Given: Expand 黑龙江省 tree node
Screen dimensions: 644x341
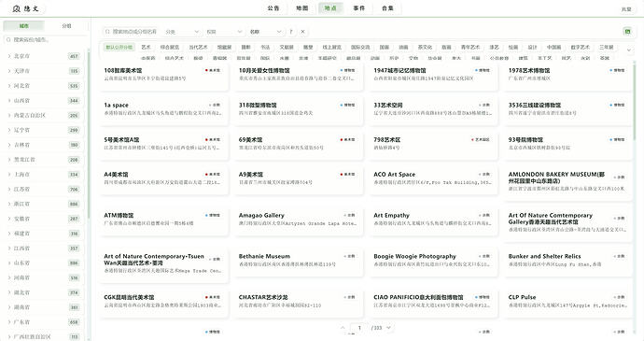Looking at the screenshot, I should pos(9,160).
